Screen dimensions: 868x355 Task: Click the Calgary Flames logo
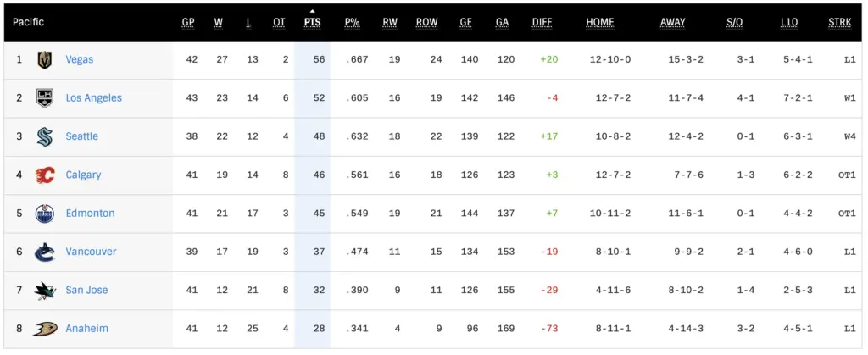pos(45,175)
